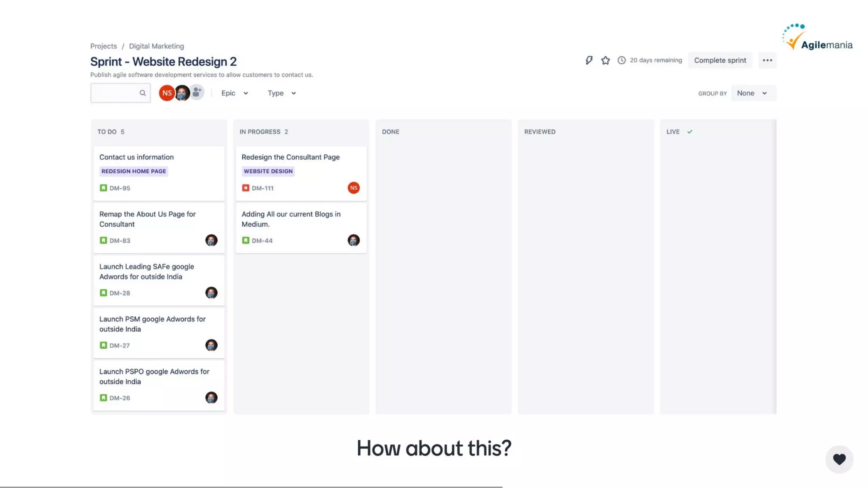868x488 pixels.
Task: Click the automation lightning bolt icon
Action: pos(589,60)
